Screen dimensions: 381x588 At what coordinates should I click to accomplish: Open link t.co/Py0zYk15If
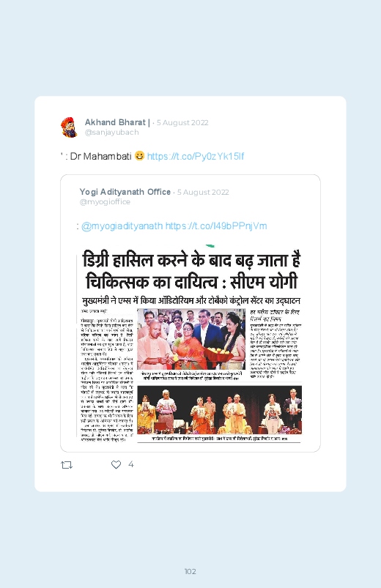pyautogui.click(x=196, y=156)
